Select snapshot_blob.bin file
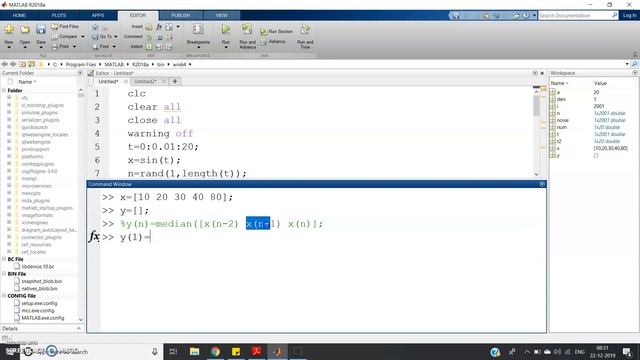Image resolution: width=640 pixels, height=360 pixels. [41, 281]
